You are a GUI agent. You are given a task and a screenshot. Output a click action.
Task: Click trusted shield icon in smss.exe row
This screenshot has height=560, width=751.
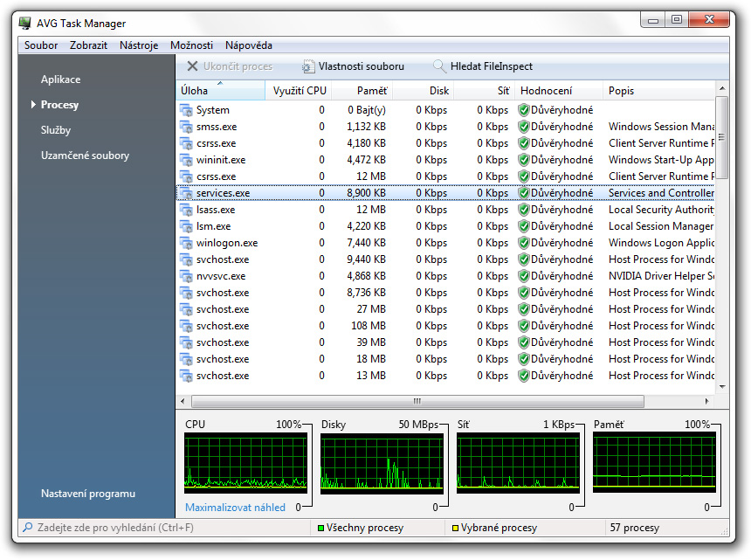[x=523, y=127]
